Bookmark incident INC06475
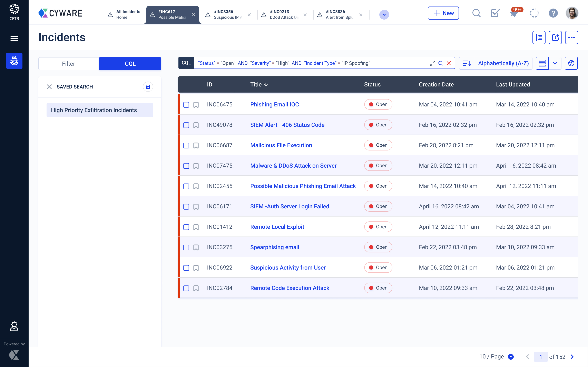 196,105
